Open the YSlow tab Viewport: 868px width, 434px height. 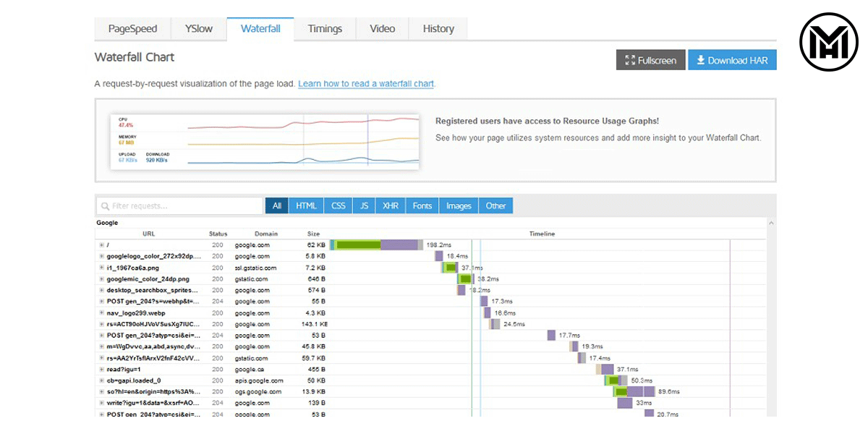click(198, 29)
